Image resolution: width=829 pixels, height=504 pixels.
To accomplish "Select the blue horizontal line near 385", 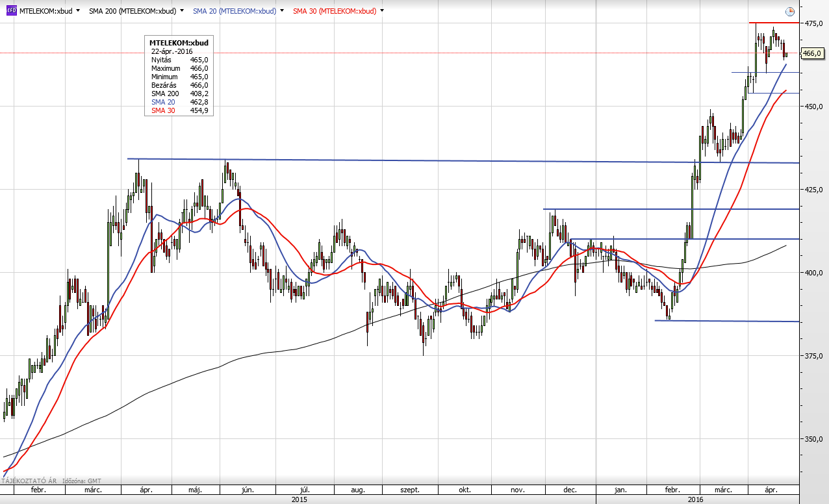I will (x=726, y=321).
